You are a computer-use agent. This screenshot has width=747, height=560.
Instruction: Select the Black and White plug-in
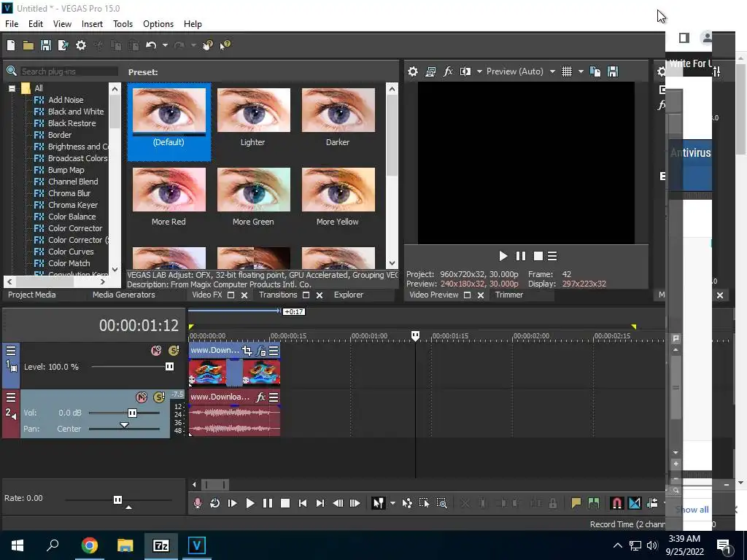pyautogui.click(x=75, y=112)
